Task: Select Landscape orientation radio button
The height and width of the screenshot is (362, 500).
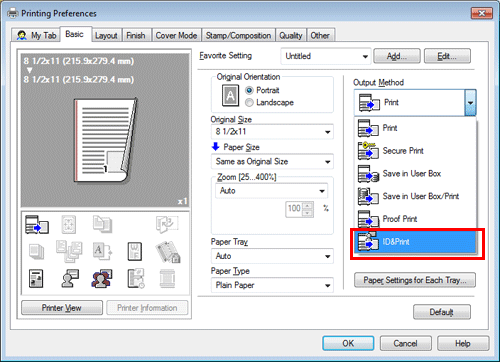Action: coord(249,103)
